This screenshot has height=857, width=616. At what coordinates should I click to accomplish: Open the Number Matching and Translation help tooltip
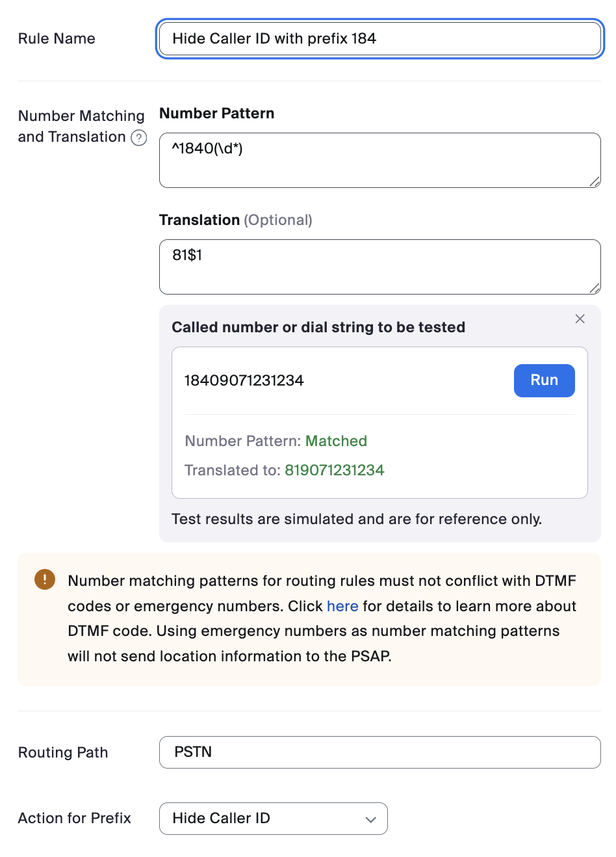click(138, 138)
